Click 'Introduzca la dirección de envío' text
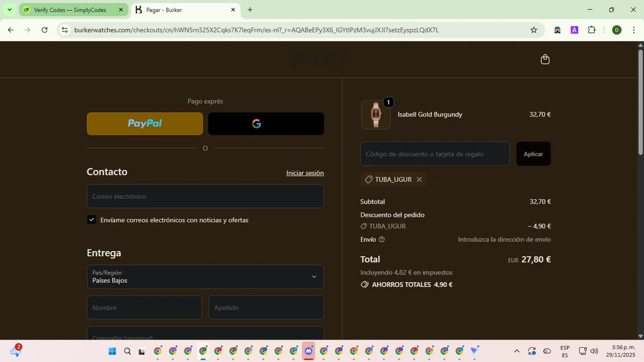Image resolution: width=644 pixels, height=362 pixels. [504, 240]
